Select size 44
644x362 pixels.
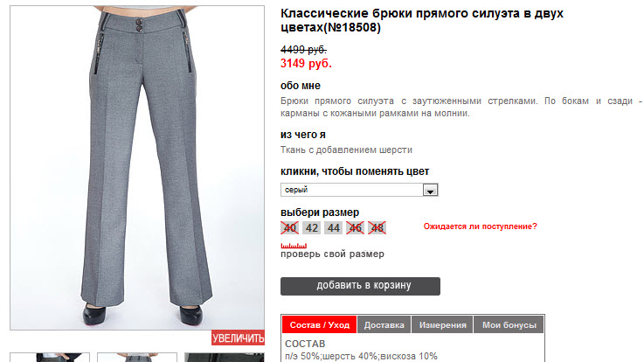pos(333,228)
